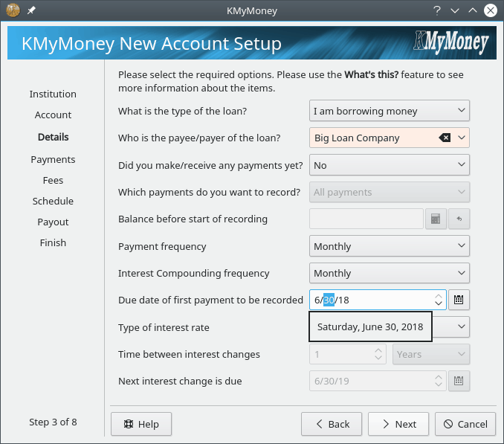The image size is (504, 444).
Task: Click the Saturday, June 30, 2018 tooltip
Action: pos(370,326)
